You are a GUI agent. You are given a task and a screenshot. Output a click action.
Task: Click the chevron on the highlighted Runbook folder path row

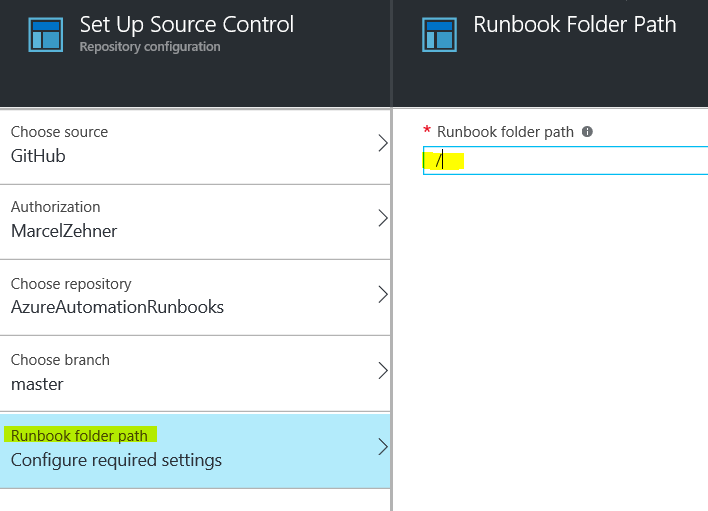[382, 447]
